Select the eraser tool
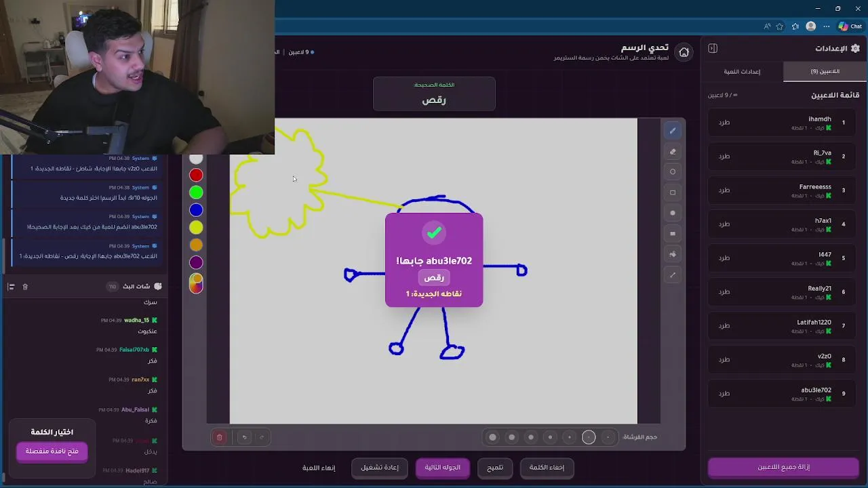Viewport: 868px width, 488px height. 673,152
